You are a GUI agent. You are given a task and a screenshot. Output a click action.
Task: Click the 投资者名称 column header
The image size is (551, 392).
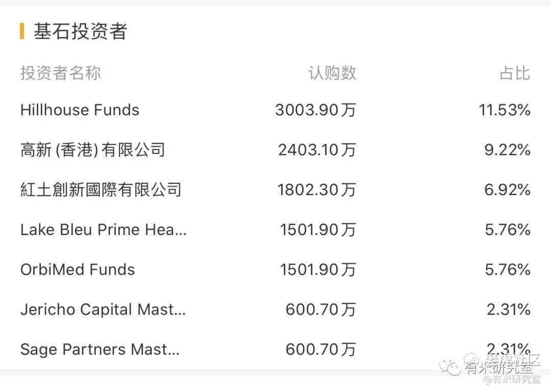pos(60,73)
